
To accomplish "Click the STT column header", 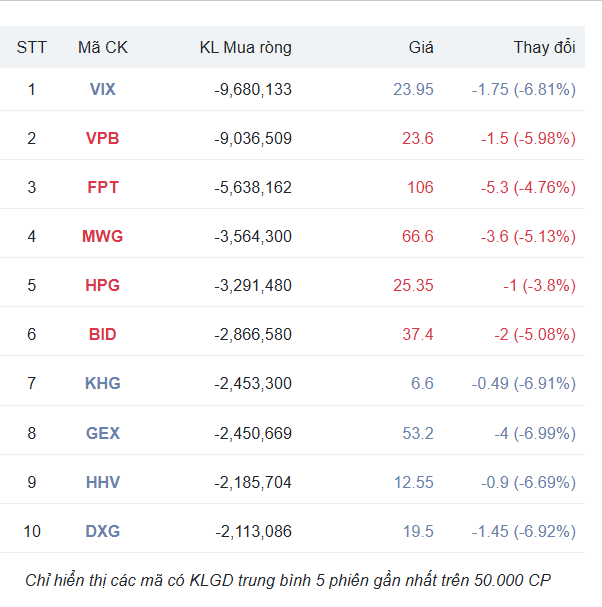I will click(31, 48).
